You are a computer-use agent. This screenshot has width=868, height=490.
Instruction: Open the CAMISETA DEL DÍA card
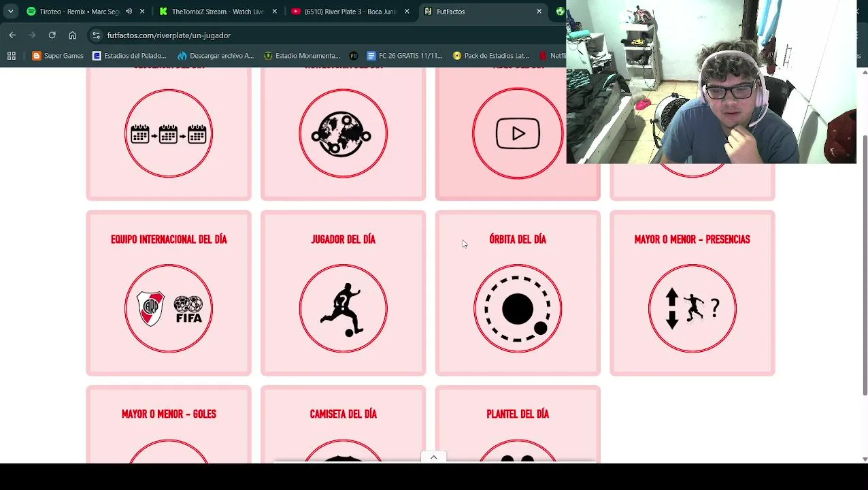(343, 425)
